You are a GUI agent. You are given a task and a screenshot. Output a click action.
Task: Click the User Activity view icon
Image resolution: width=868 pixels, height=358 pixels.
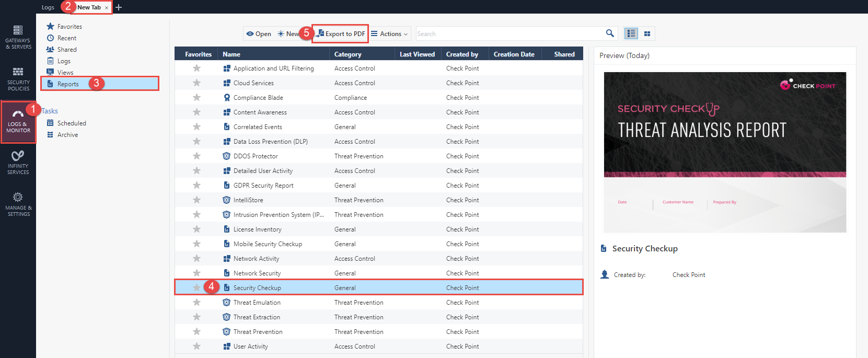pyautogui.click(x=227, y=346)
